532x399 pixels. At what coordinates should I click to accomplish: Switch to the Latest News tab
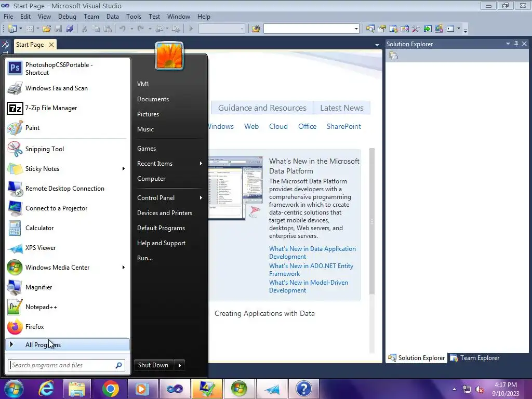(x=342, y=108)
